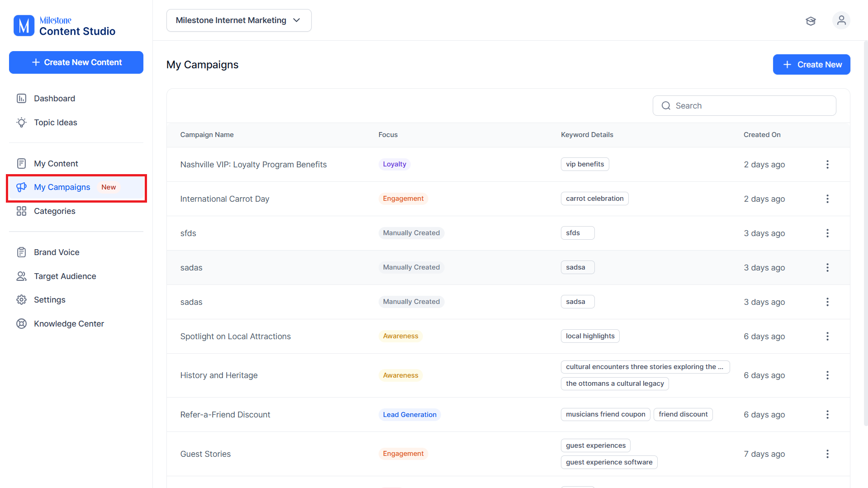Viewport: 868px width, 488px height.
Task: Click the graduation cap learning icon
Action: [x=811, y=21]
